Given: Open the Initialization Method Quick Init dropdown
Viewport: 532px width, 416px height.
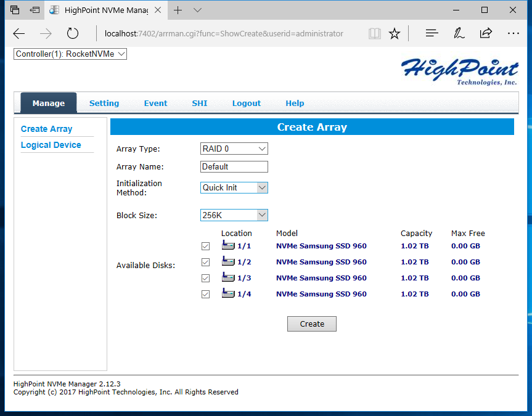Looking at the screenshot, I should coord(234,187).
